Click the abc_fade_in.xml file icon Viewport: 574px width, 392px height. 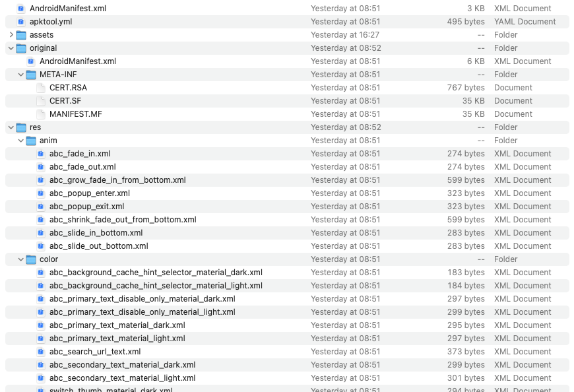point(41,154)
